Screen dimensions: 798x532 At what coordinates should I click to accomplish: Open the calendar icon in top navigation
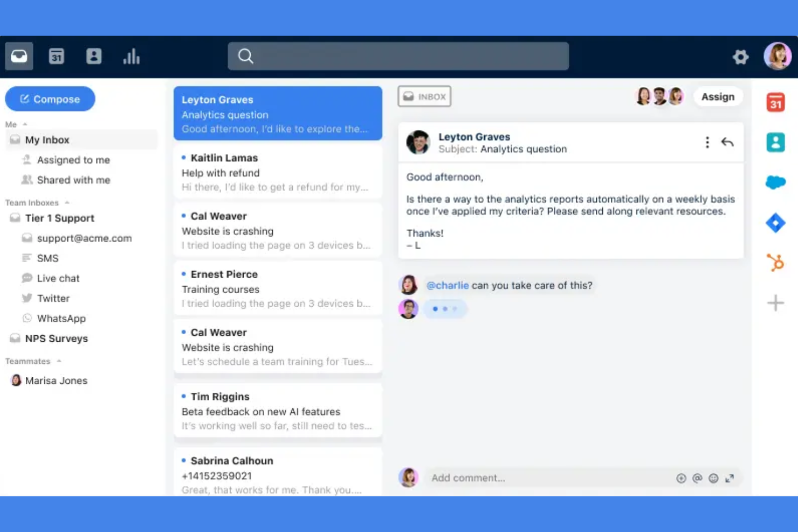click(x=57, y=56)
